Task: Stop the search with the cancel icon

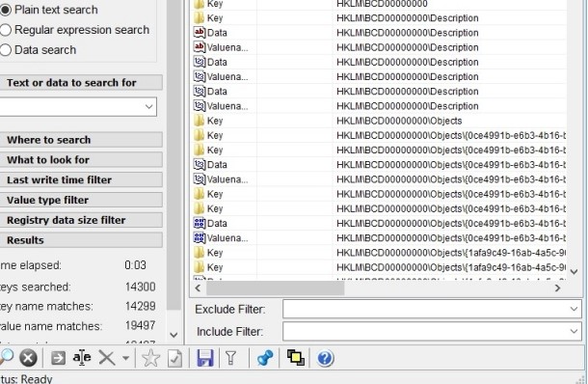Action: (x=29, y=358)
